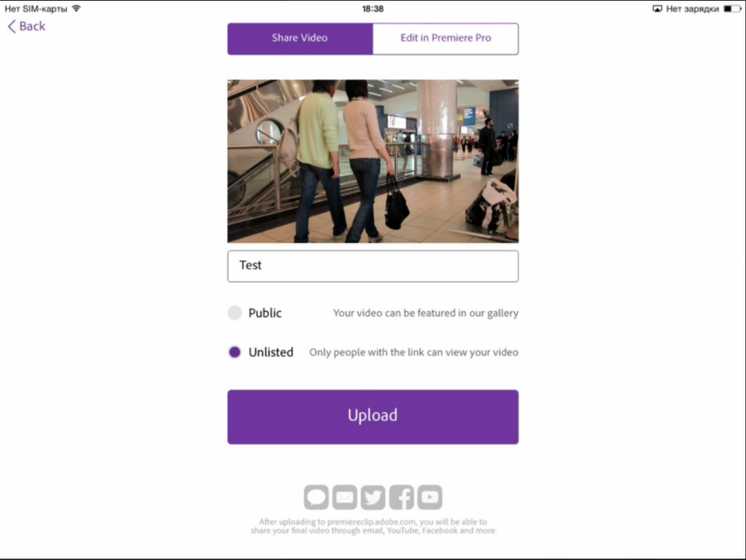Viewport: 746px width, 560px height.
Task: Tap the airport video preview thumbnail
Action: tap(373, 161)
